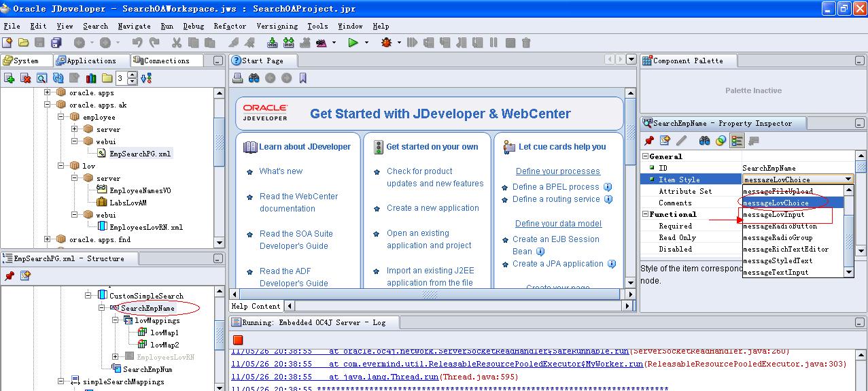Click the Rebuild project toolbar icon
Screen dimensions: 868x391
(288, 42)
